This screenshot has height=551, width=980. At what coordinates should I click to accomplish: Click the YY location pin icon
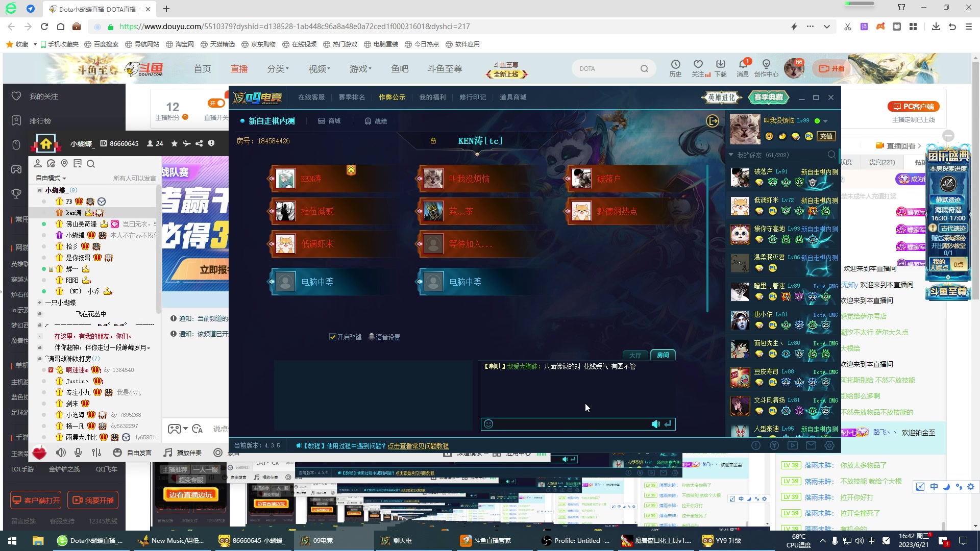click(x=64, y=163)
